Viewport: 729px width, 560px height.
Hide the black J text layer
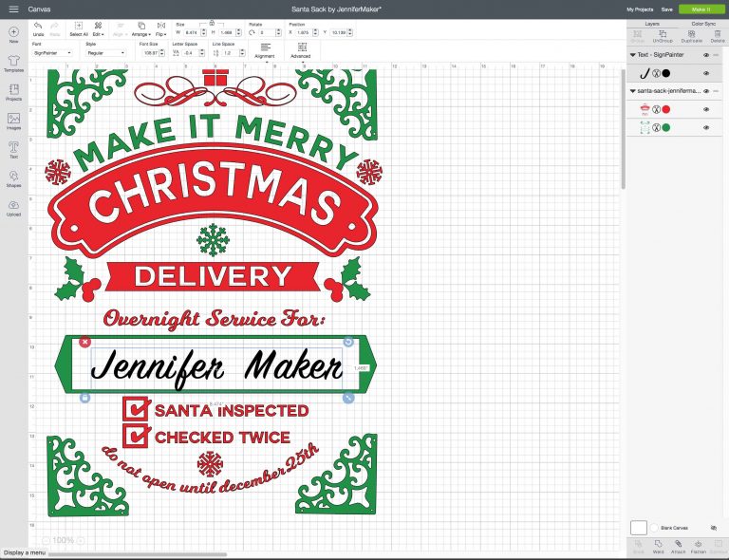pyautogui.click(x=706, y=73)
